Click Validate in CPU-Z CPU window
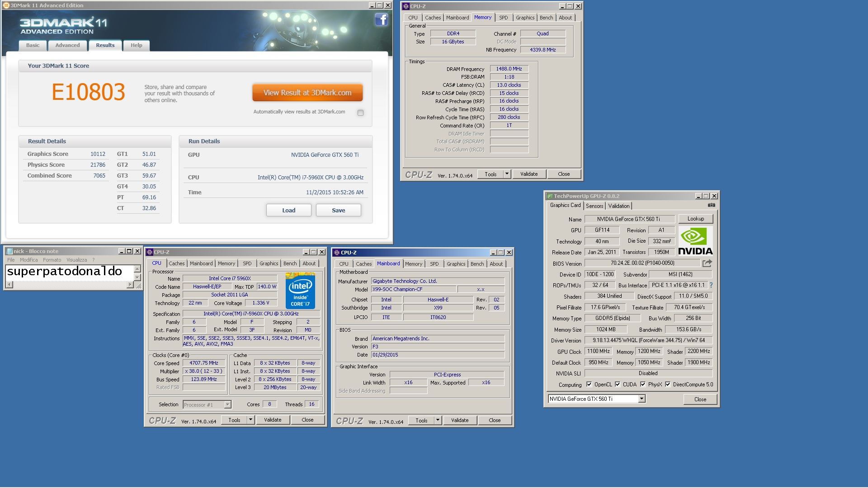The height and width of the screenshot is (488, 868). click(273, 420)
